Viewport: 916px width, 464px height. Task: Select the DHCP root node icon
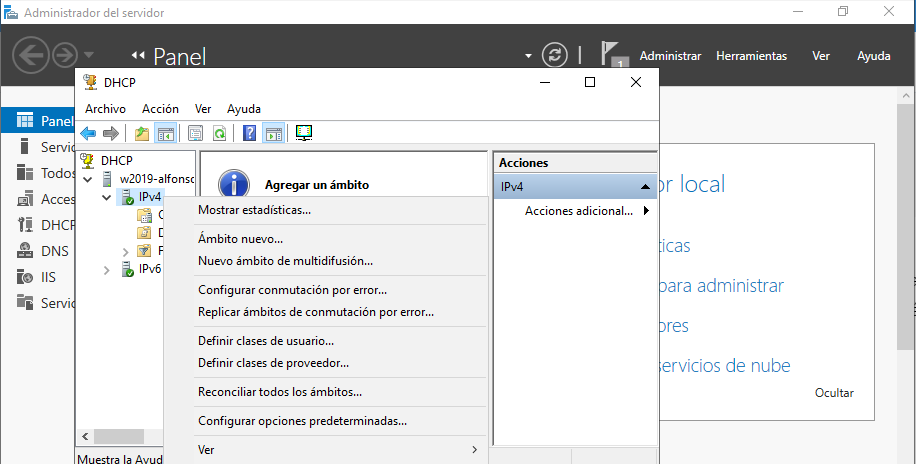[88, 160]
